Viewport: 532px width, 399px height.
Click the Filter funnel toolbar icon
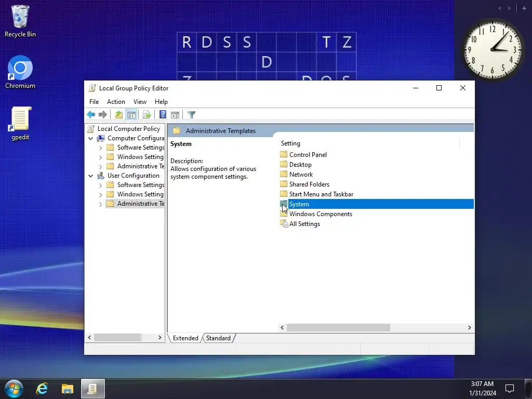tap(191, 115)
